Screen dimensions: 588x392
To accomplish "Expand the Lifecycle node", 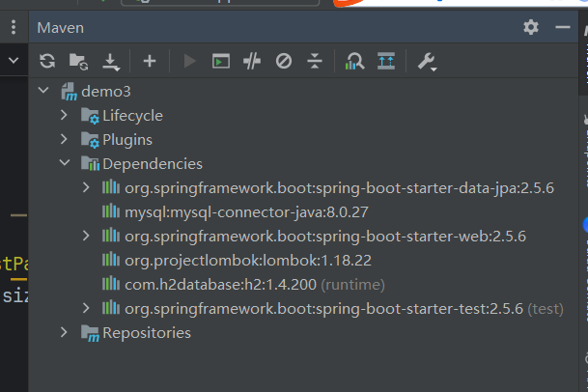I will click(x=64, y=116).
